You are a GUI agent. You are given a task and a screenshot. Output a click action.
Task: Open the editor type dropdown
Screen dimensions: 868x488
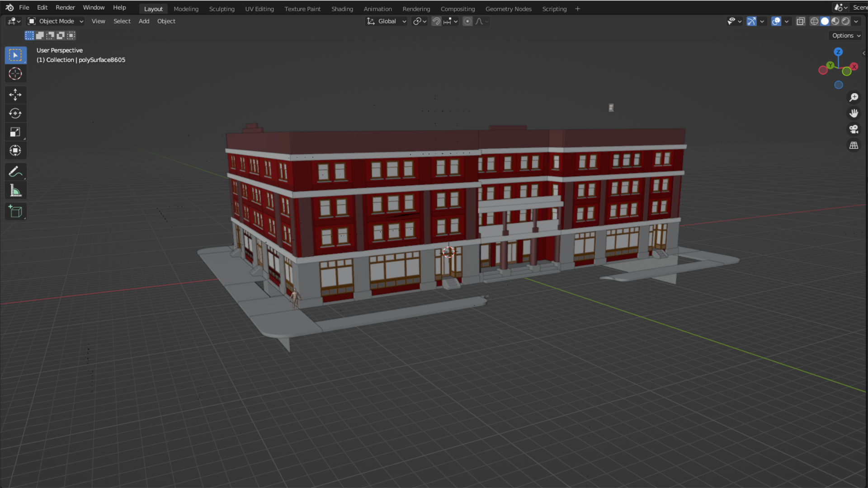point(14,21)
